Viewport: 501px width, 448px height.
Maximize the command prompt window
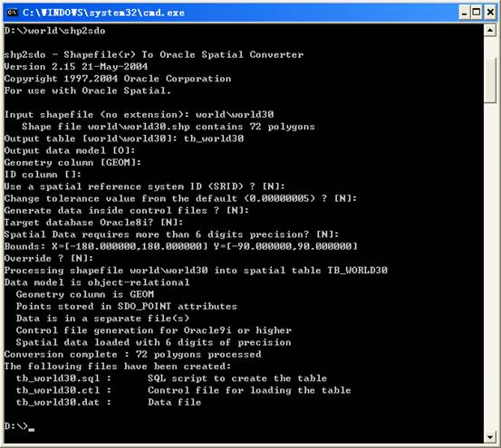(476, 13)
